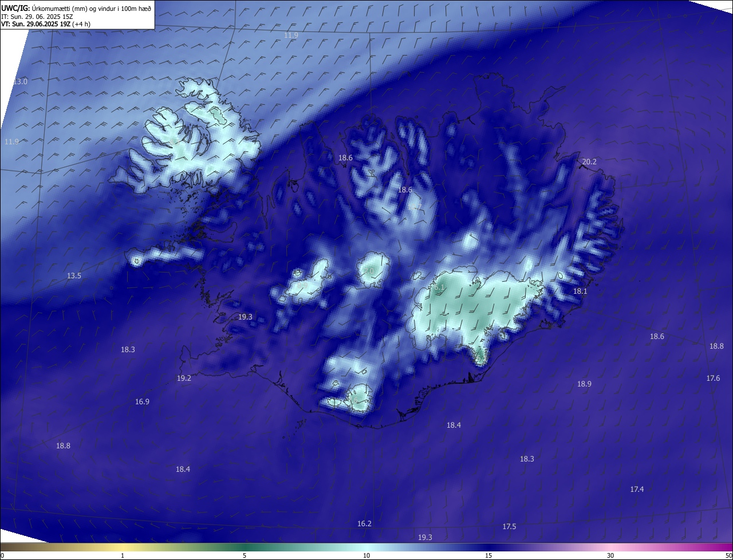The image size is (733, 560).
Task: Click the 13.0 value on the map
Action: pyautogui.click(x=20, y=82)
